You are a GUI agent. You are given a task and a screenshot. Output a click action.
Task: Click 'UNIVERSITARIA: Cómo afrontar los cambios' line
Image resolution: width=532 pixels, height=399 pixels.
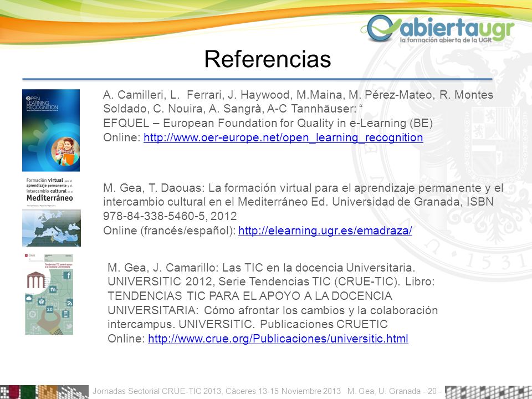click(x=273, y=310)
